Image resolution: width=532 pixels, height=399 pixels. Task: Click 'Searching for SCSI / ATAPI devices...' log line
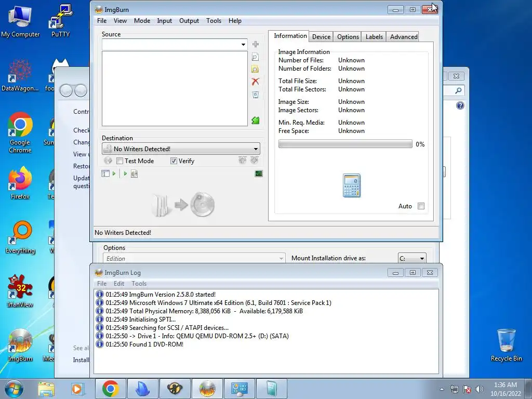[167, 328]
